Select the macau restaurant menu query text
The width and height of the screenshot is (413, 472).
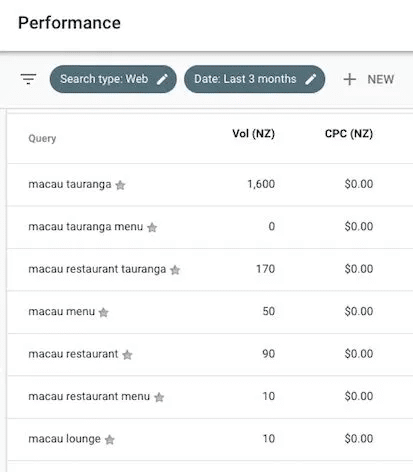pos(89,396)
